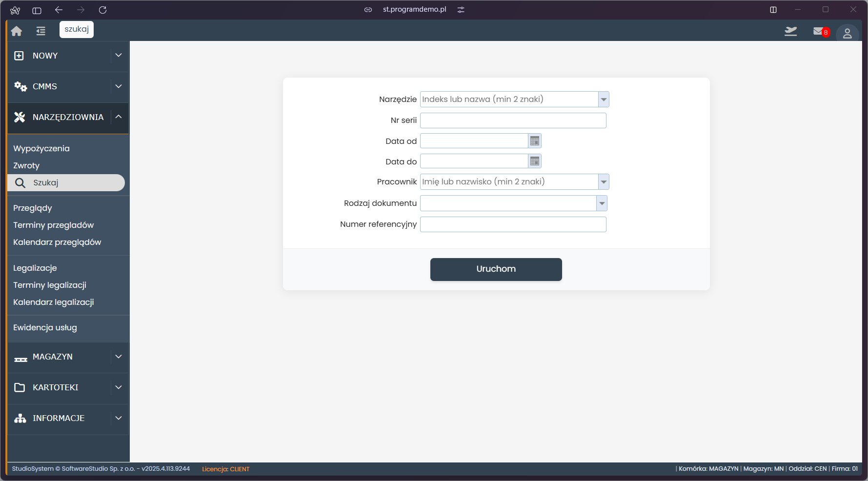The width and height of the screenshot is (868, 481).
Task: Select Kalendarz przeglądów menu item
Action: 57,242
